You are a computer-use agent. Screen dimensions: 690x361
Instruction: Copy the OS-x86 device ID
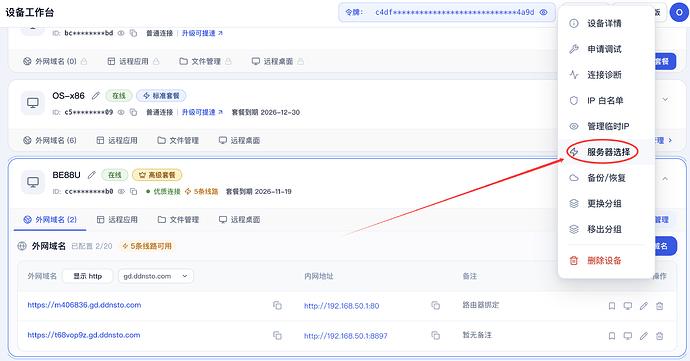tap(133, 112)
